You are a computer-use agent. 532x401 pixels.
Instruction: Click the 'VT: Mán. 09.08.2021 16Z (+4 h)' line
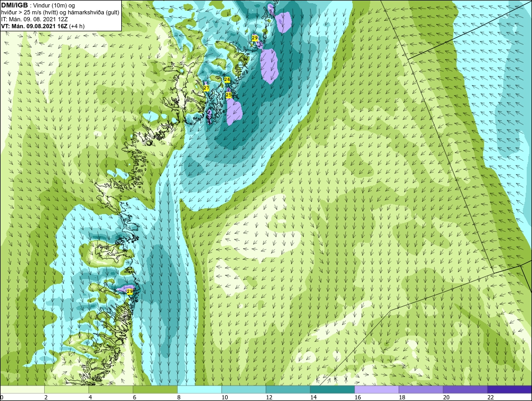(x=43, y=26)
